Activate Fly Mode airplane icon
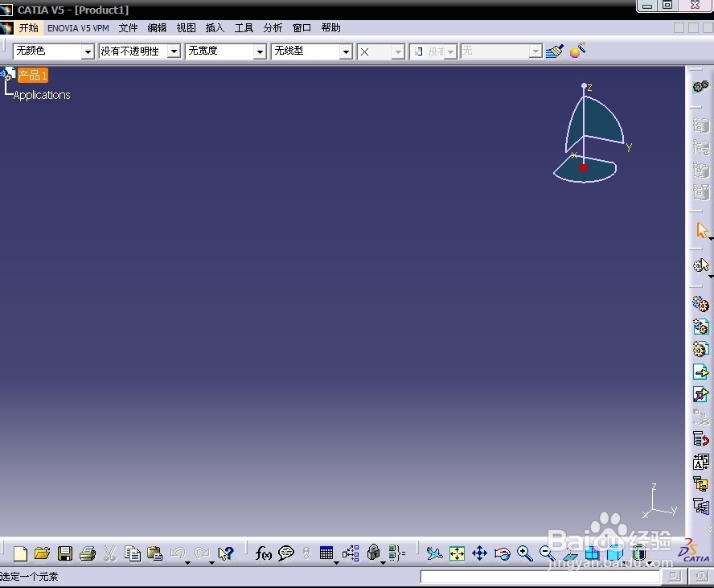Viewport: 714px width, 588px height. (434, 554)
